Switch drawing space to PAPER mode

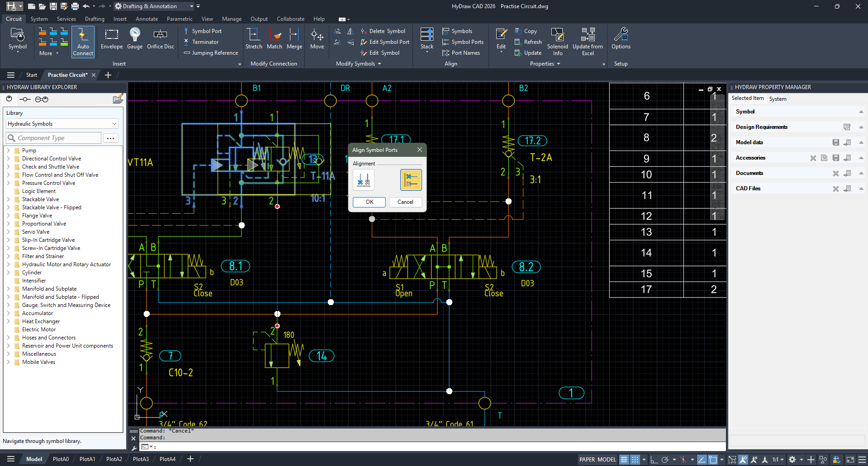coord(588,459)
